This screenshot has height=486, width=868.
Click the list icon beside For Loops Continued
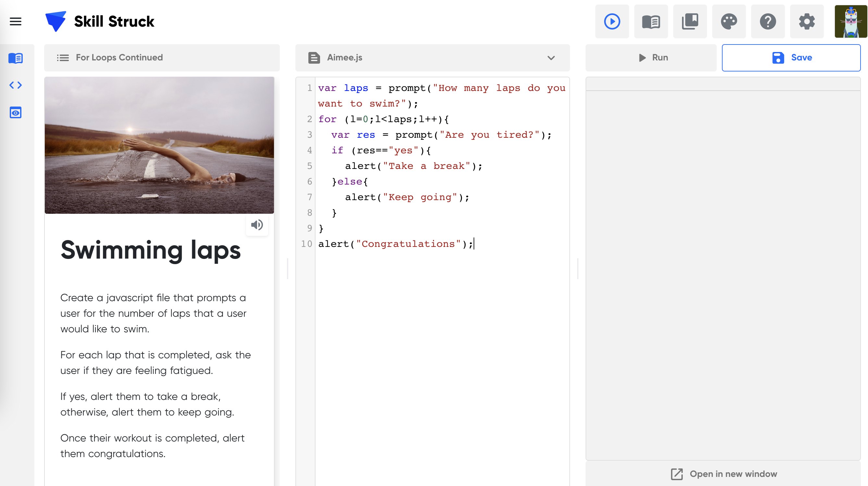point(63,58)
